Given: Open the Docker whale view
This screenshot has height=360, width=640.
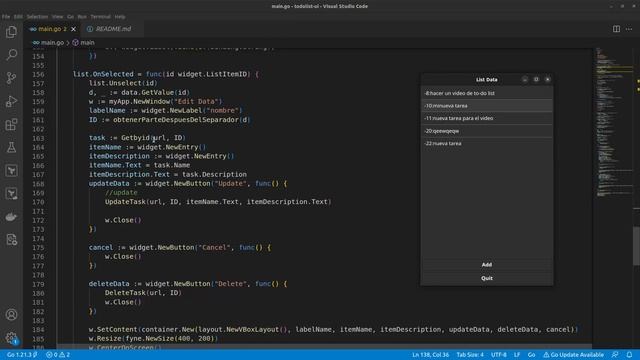Looking at the screenshot, I should coord(11,216).
